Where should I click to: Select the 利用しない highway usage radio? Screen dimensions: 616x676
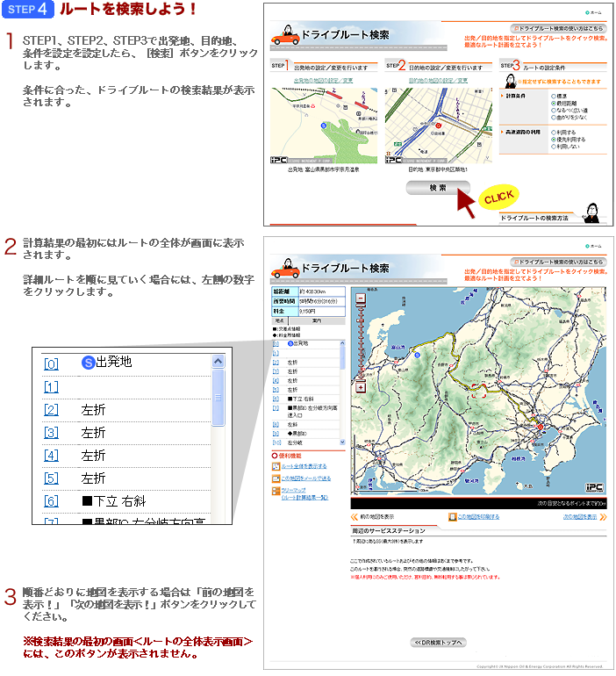(554, 147)
